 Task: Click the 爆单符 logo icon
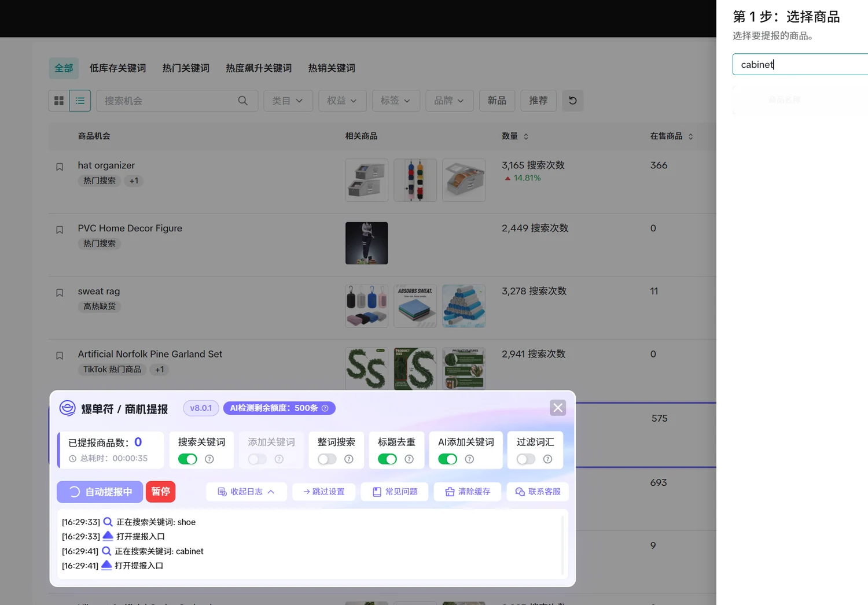coord(68,408)
